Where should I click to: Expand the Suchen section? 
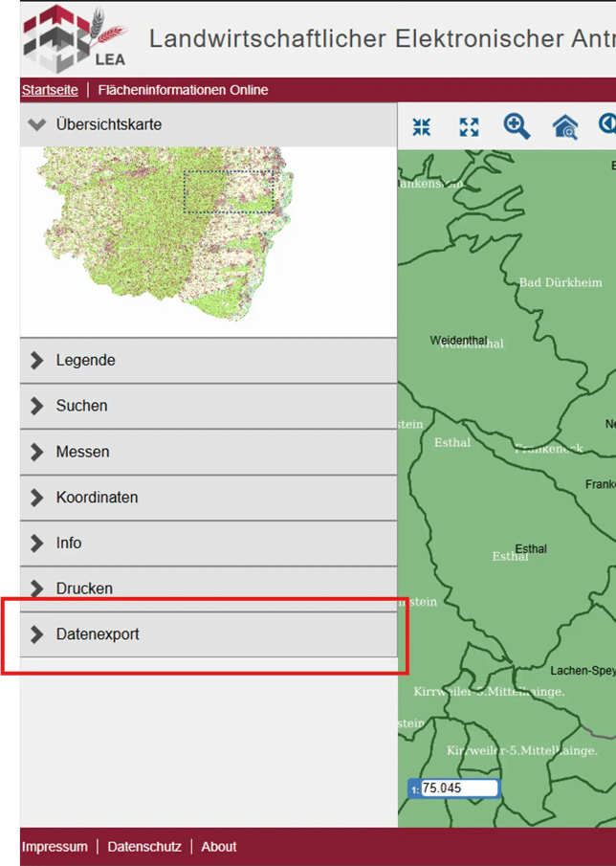(81, 406)
